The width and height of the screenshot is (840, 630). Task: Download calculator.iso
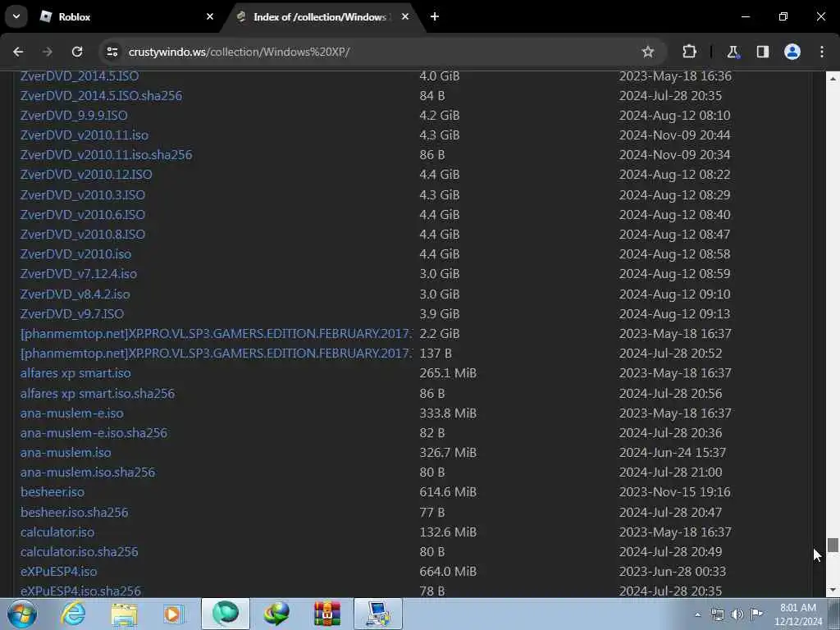click(57, 532)
